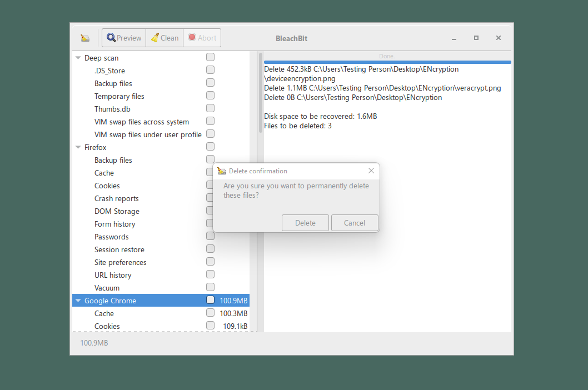Viewport: 588px width, 390px height.
Task: Maximize the BleachBit window
Action: pyautogui.click(x=476, y=38)
